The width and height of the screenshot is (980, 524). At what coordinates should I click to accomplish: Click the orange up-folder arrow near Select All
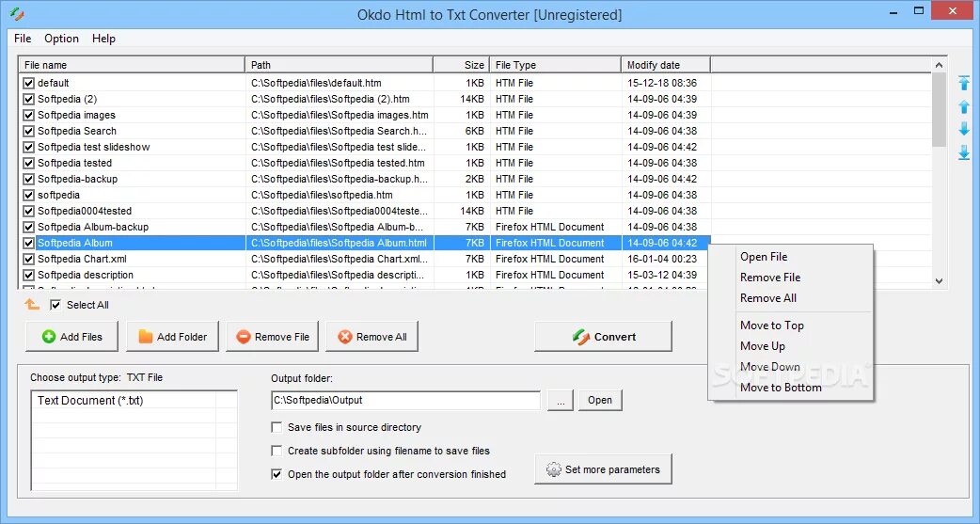(x=32, y=305)
